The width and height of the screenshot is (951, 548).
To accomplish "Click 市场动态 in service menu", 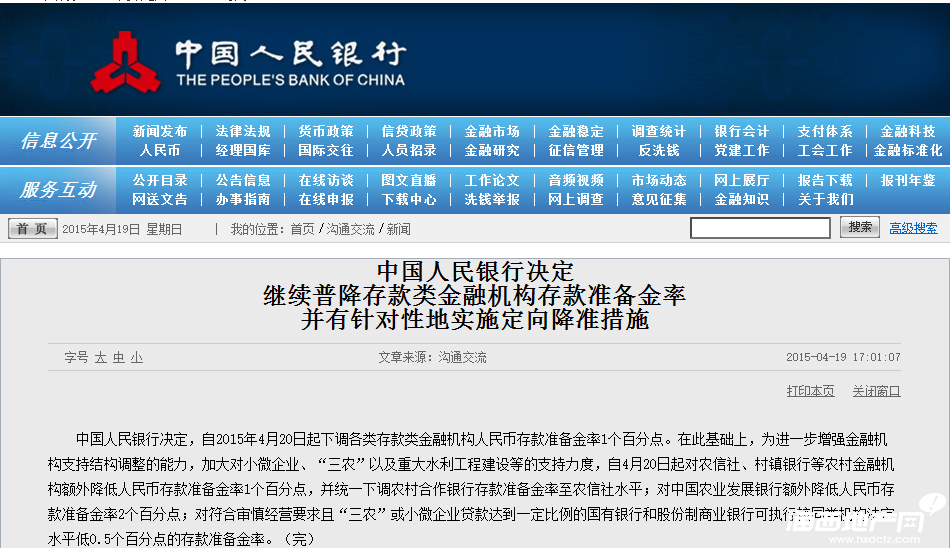I will point(659,181).
